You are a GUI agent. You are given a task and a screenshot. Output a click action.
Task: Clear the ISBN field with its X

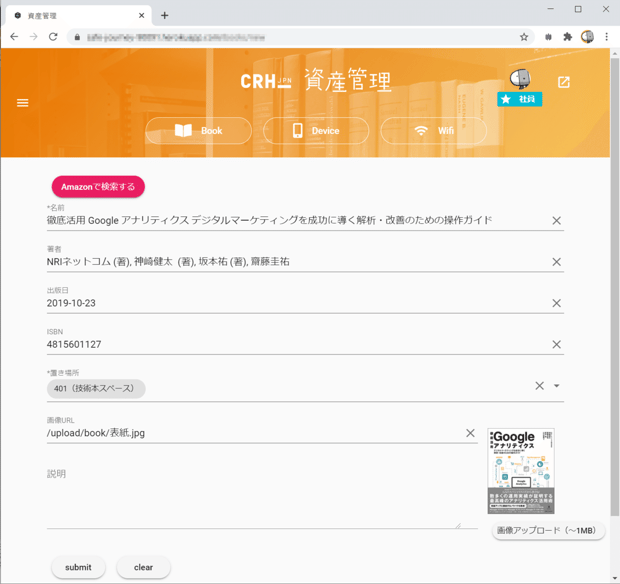tap(556, 344)
